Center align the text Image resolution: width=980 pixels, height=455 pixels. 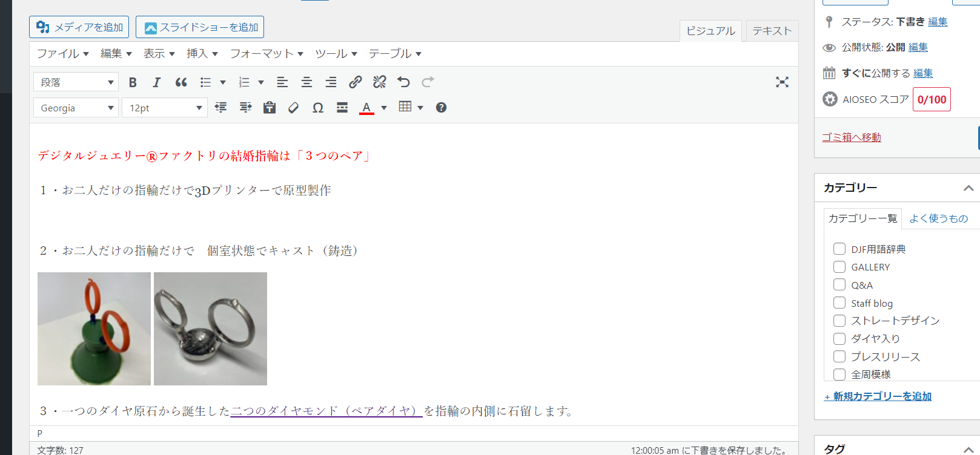pos(306,82)
